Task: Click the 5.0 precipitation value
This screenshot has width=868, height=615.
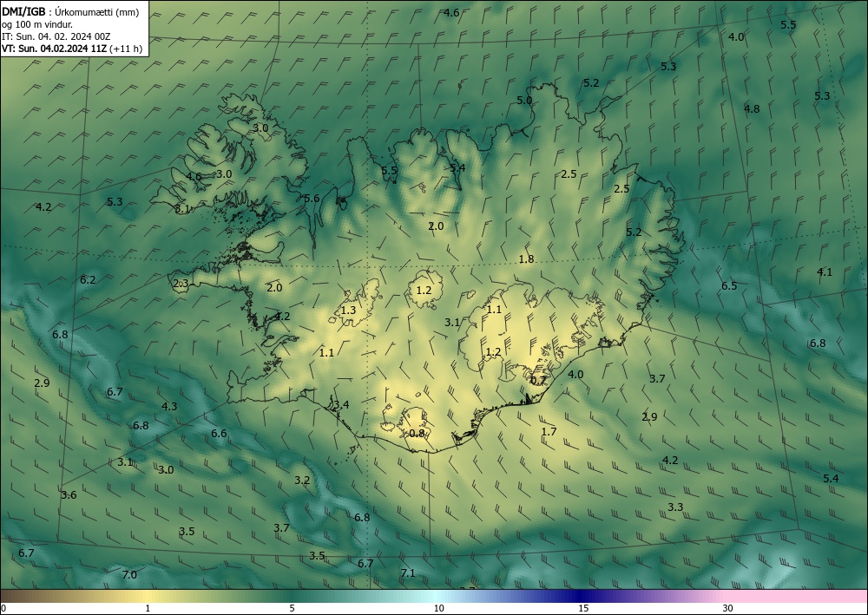Action: pos(524,100)
